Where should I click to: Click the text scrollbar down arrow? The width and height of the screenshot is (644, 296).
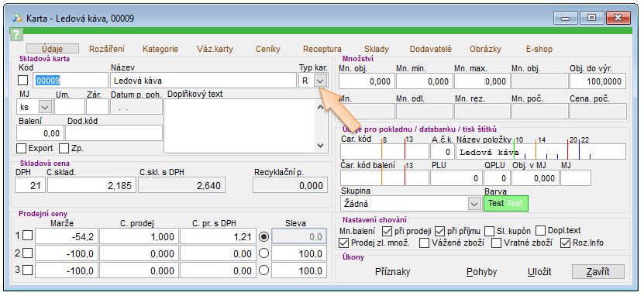(x=321, y=146)
